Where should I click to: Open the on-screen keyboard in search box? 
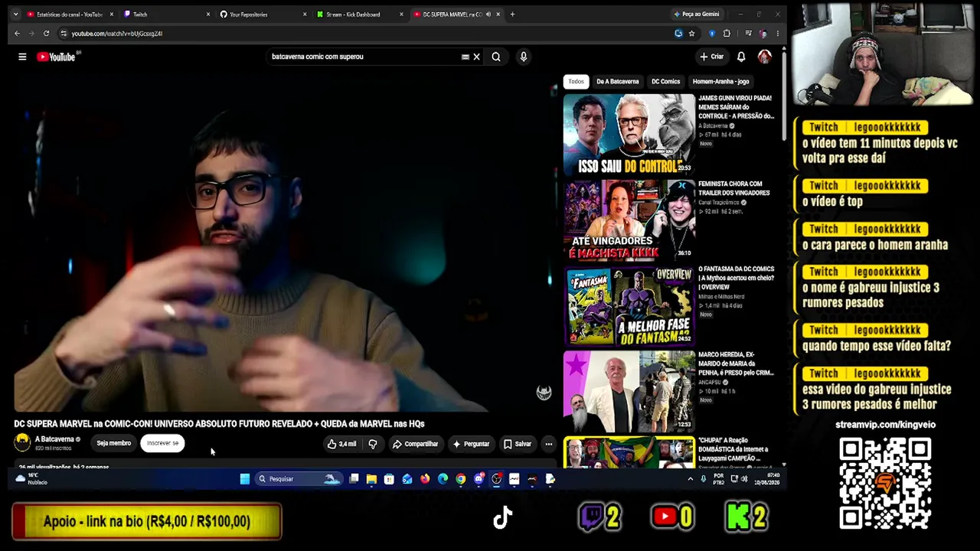click(465, 57)
